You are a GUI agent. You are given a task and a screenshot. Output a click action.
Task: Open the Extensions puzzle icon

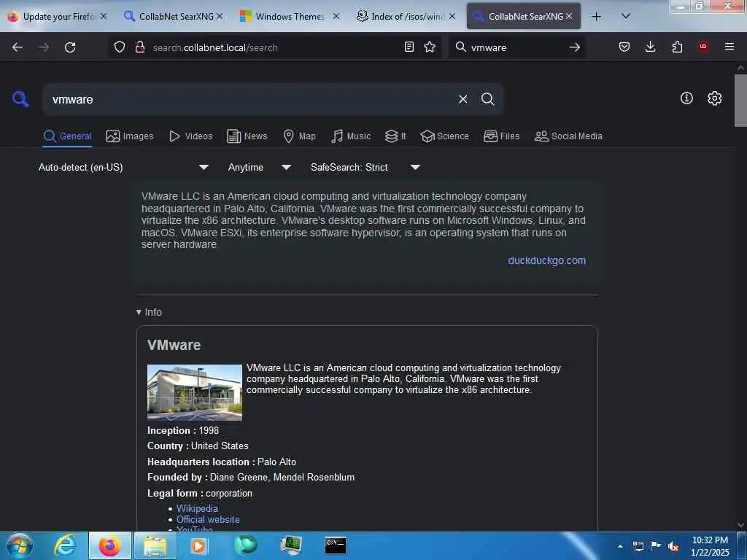(x=677, y=47)
